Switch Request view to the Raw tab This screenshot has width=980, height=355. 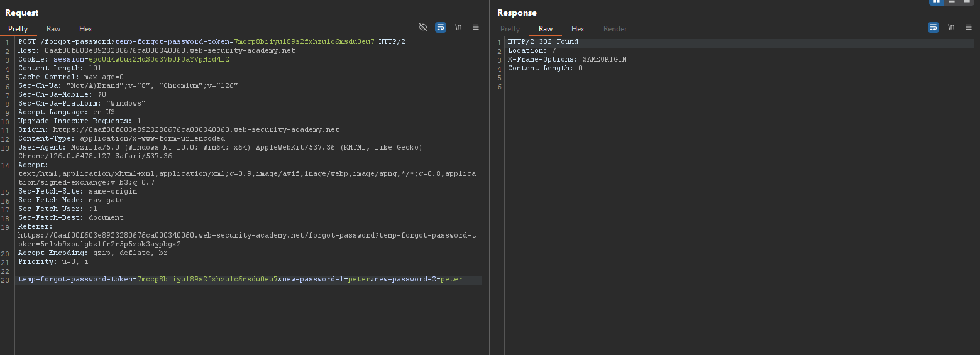(x=53, y=29)
